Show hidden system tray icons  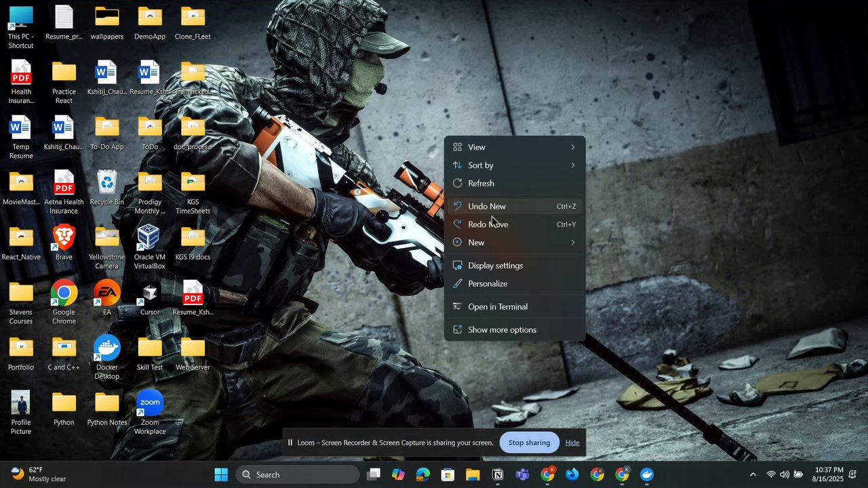point(752,474)
